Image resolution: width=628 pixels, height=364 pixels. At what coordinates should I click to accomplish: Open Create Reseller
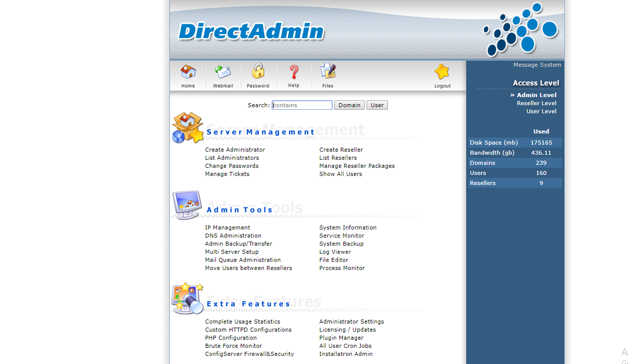[341, 150]
